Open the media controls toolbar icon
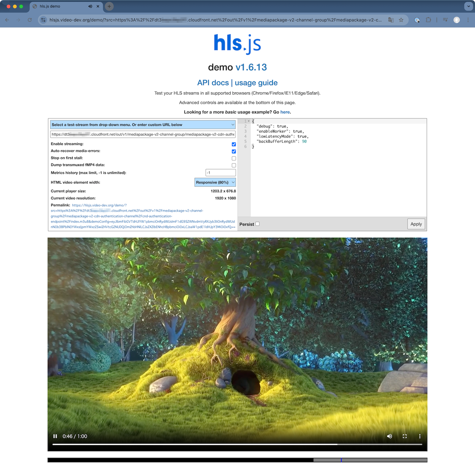 click(445, 20)
